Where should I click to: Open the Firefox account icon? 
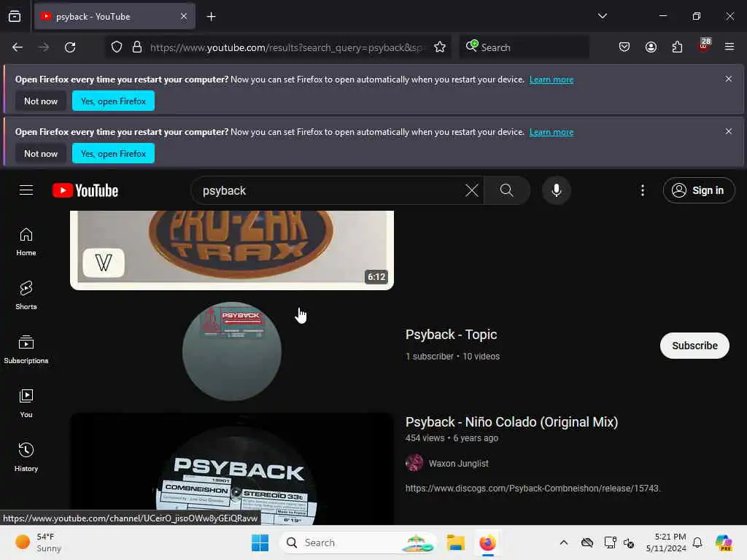651,47
